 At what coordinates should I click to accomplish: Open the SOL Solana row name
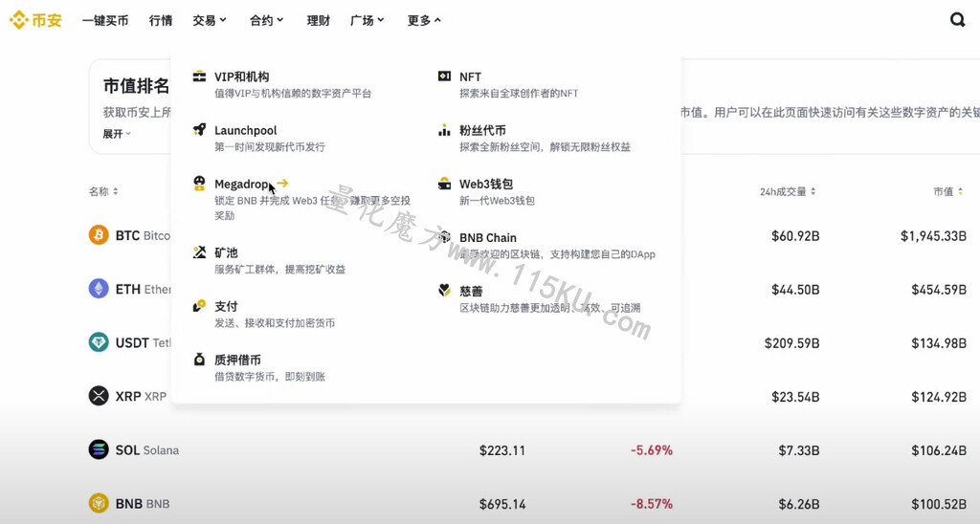pyautogui.click(x=146, y=450)
